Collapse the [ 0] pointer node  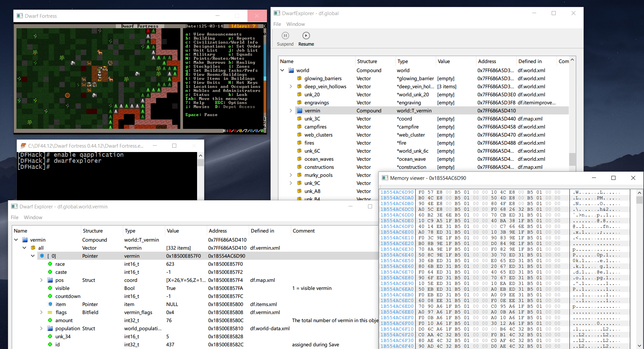[x=33, y=256]
